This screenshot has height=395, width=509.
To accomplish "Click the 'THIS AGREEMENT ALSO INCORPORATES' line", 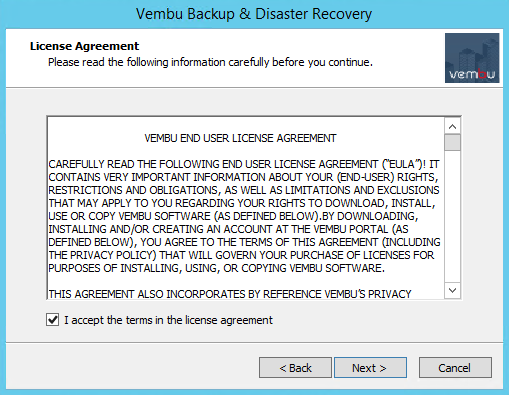I will click(x=230, y=294).
